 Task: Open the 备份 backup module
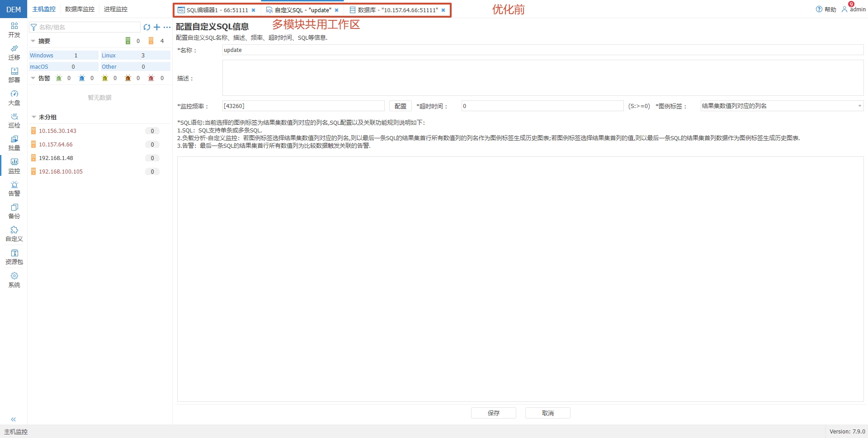[14, 211]
